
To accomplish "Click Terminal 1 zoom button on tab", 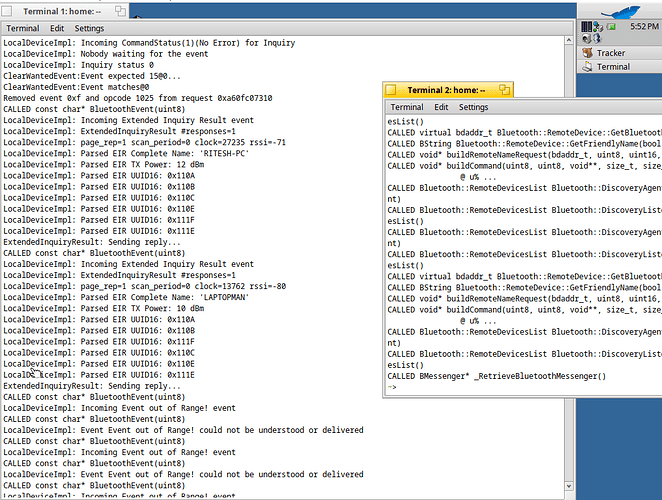I will (120, 11).
